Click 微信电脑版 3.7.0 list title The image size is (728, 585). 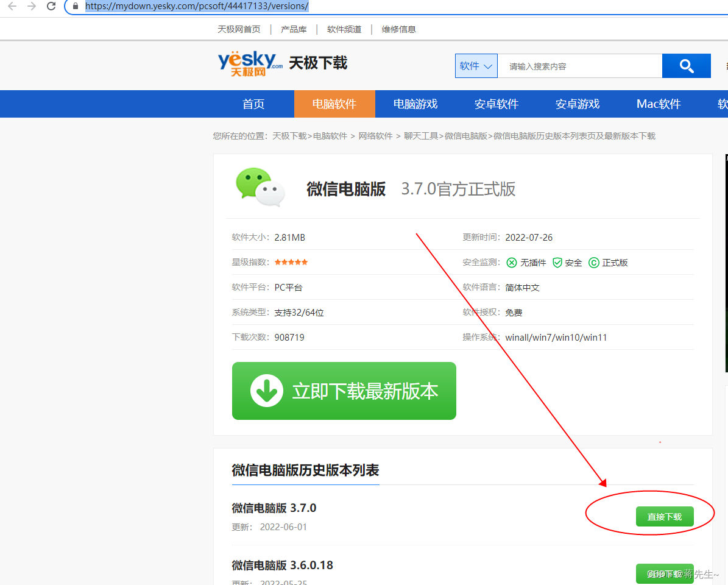pyautogui.click(x=274, y=508)
